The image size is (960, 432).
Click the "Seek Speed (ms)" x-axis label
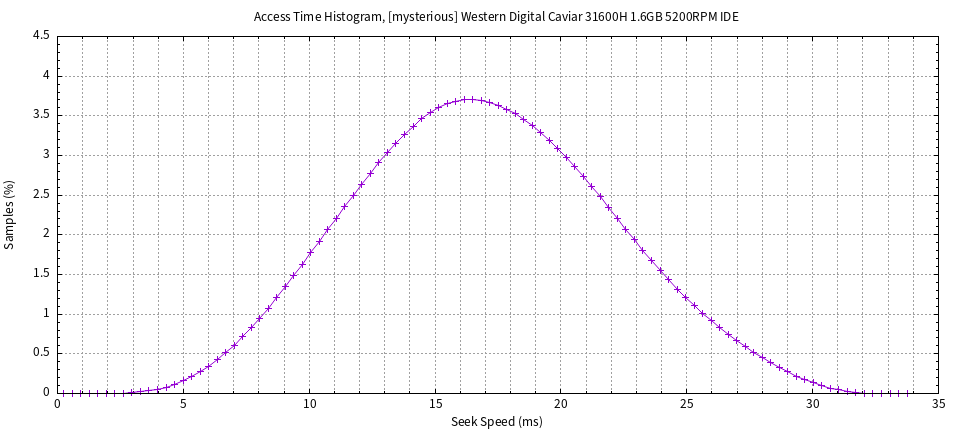pyautogui.click(x=496, y=422)
